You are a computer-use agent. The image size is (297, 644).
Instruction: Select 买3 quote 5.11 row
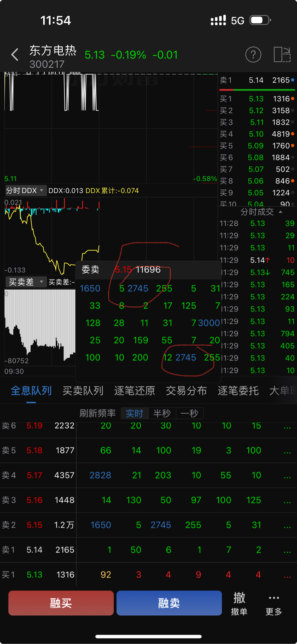tap(257, 122)
